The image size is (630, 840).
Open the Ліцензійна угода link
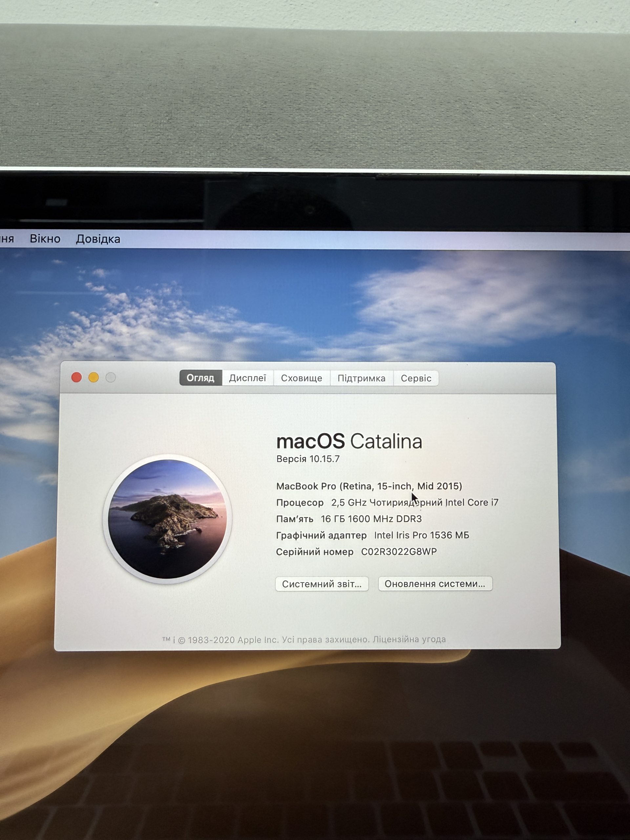pos(409,640)
